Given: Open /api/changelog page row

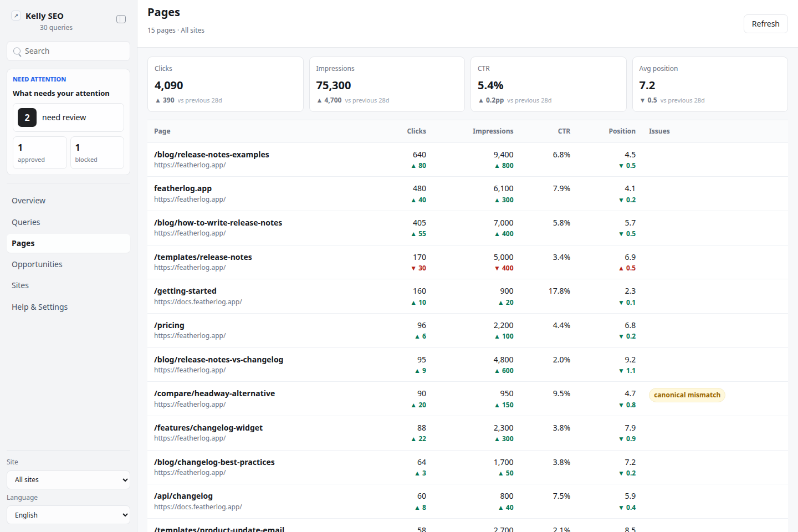Looking at the screenshot, I should [468, 502].
